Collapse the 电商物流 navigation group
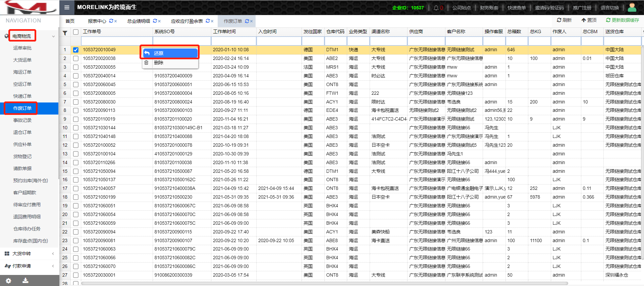Viewport: 644px width, 286px height. pyautogui.click(x=53, y=36)
